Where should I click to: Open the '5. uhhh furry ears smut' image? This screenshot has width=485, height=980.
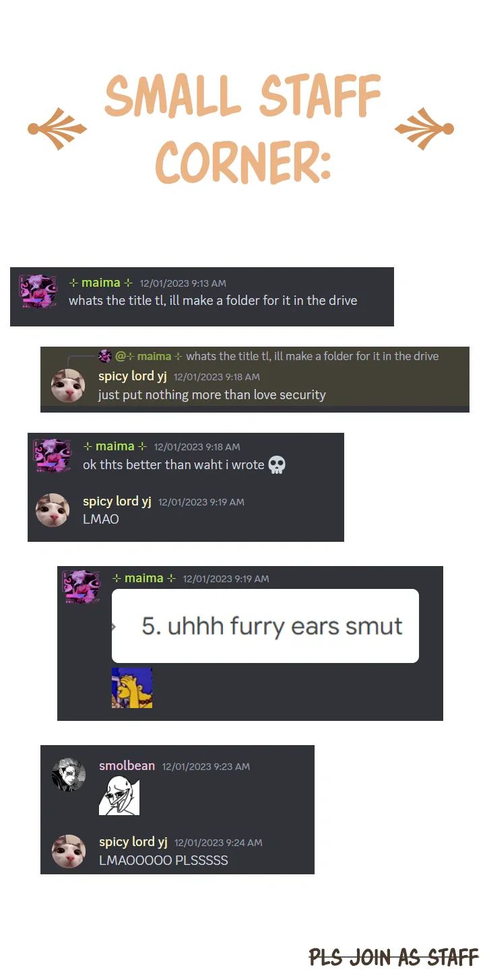click(265, 626)
